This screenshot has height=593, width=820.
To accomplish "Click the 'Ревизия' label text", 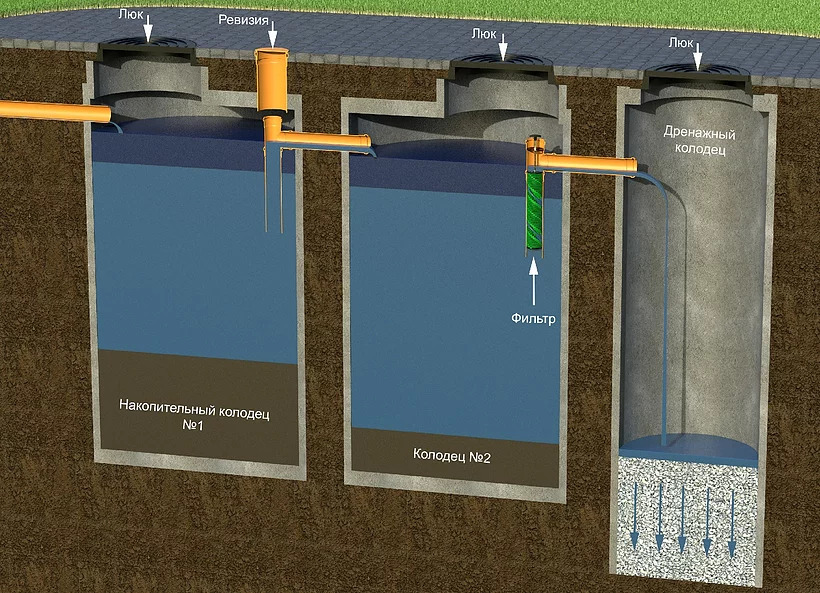I will click(x=243, y=20).
